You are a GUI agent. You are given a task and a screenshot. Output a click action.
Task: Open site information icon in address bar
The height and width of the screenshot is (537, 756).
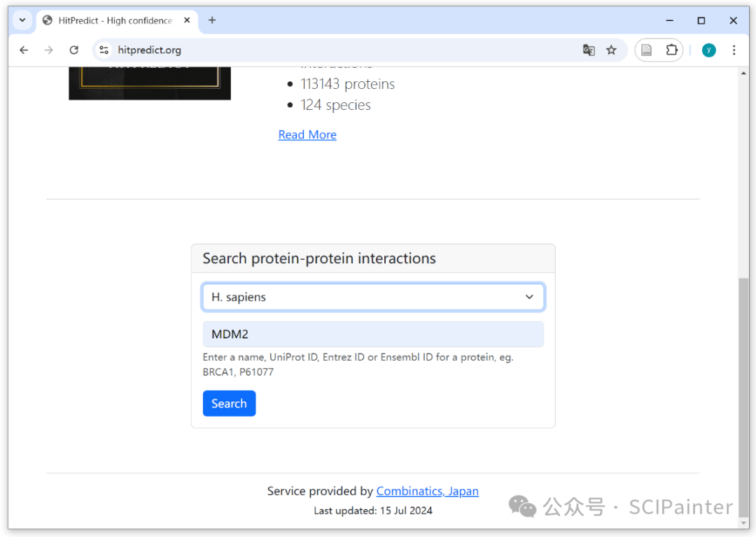pyautogui.click(x=104, y=50)
